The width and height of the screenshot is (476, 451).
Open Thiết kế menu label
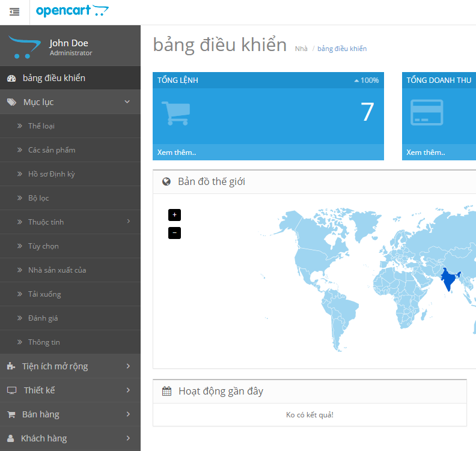point(40,390)
